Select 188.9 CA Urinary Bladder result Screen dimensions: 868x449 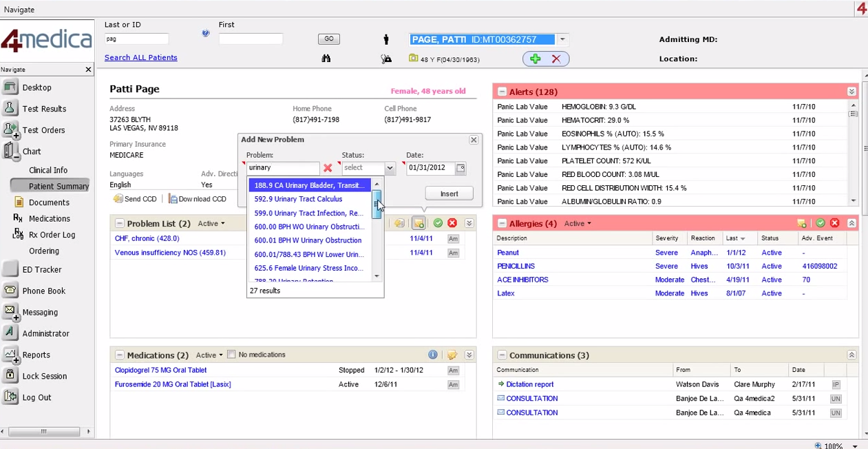(x=310, y=185)
